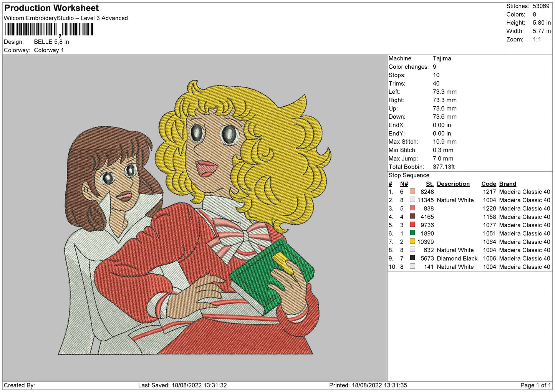Click the stitch count 9736

click(427, 225)
